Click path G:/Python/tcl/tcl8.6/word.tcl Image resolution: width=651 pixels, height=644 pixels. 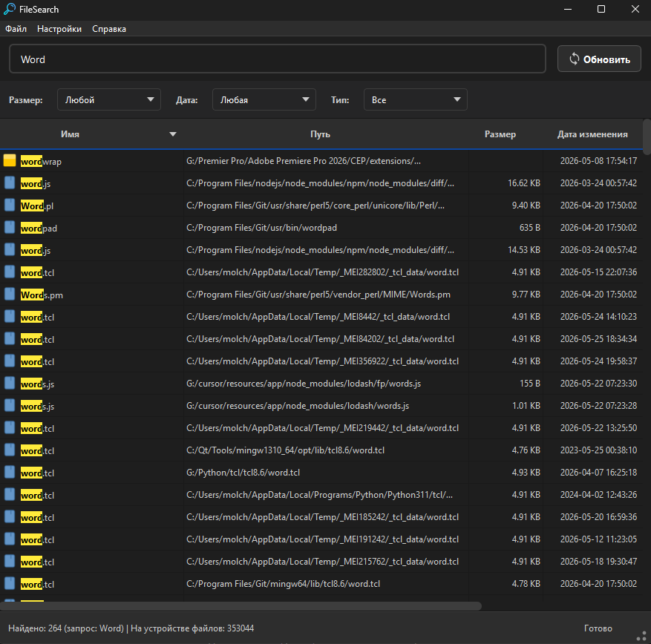tap(243, 472)
